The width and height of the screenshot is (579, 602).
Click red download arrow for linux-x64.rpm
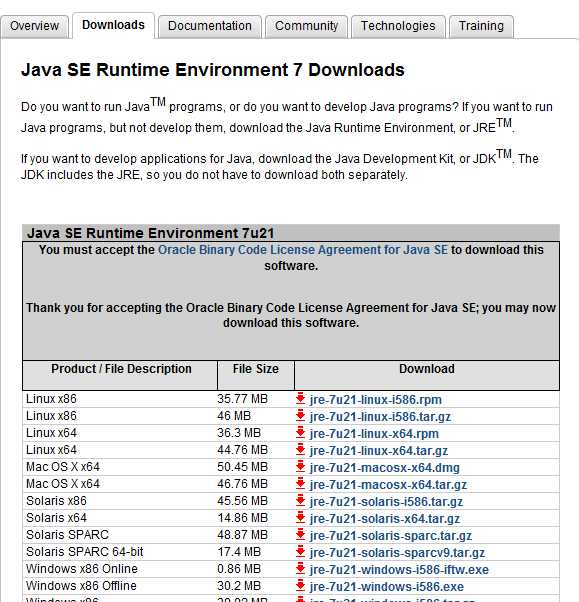click(300, 432)
